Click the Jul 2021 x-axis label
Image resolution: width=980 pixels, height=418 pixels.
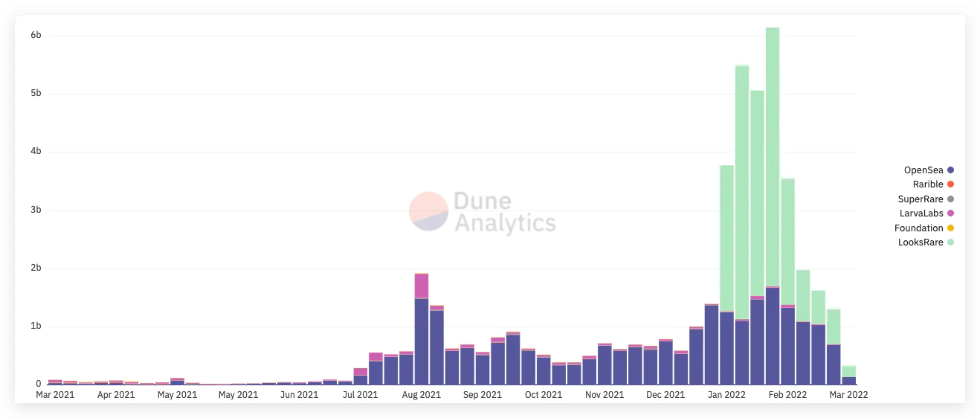coord(360,395)
